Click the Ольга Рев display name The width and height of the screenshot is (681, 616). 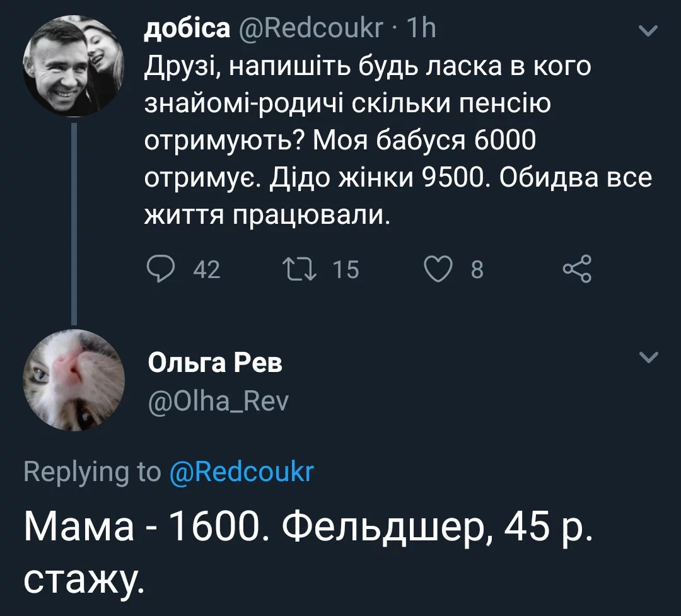(x=216, y=363)
